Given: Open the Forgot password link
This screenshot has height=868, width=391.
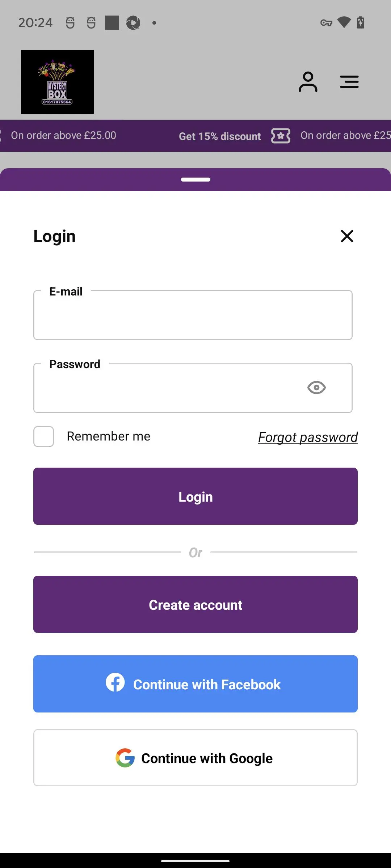Looking at the screenshot, I should [308, 437].
